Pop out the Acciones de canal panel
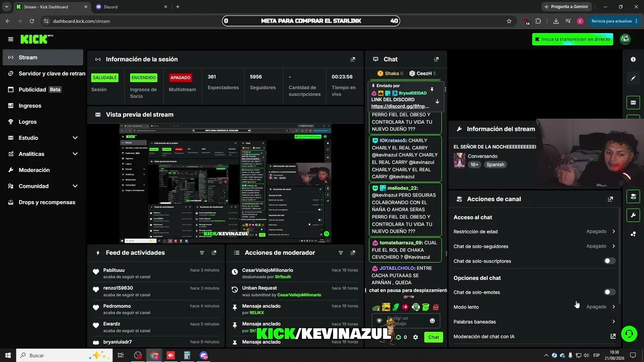The image size is (644, 362). coord(610,199)
